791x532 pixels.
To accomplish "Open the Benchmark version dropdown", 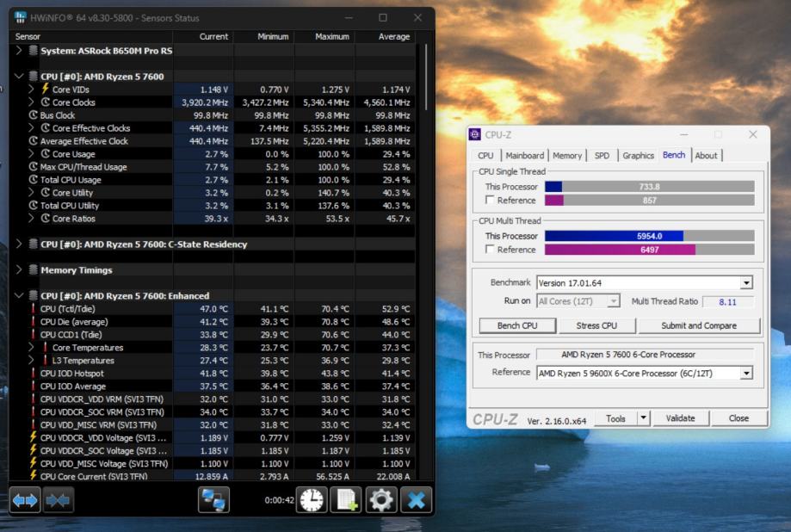I will click(745, 282).
